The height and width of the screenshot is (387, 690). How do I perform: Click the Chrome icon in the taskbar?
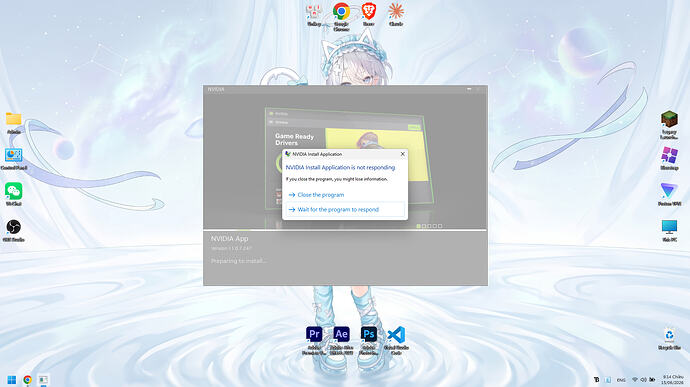tap(27, 380)
